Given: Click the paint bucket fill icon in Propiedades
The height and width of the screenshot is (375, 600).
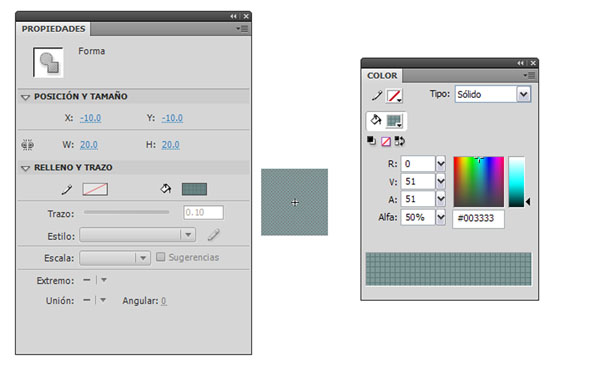Looking at the screenshot, I should [166, 189].
